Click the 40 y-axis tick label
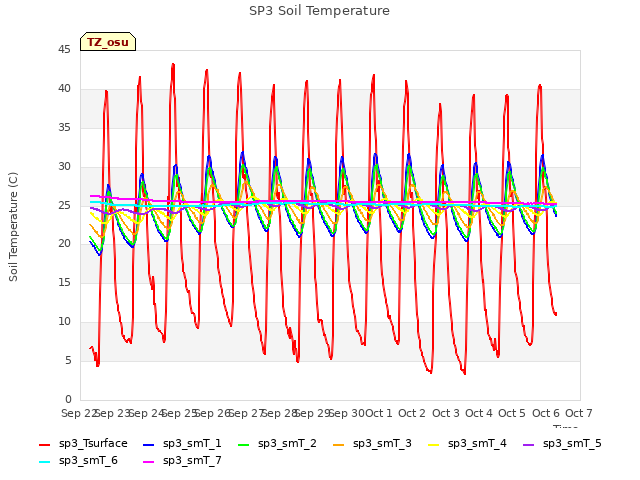 [64, 89]
